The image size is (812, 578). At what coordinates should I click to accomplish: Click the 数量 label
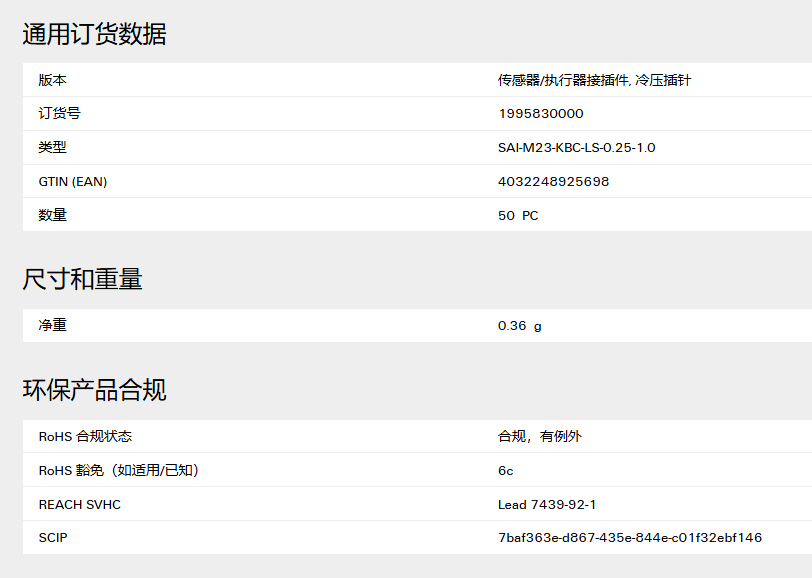pos(52,215)
